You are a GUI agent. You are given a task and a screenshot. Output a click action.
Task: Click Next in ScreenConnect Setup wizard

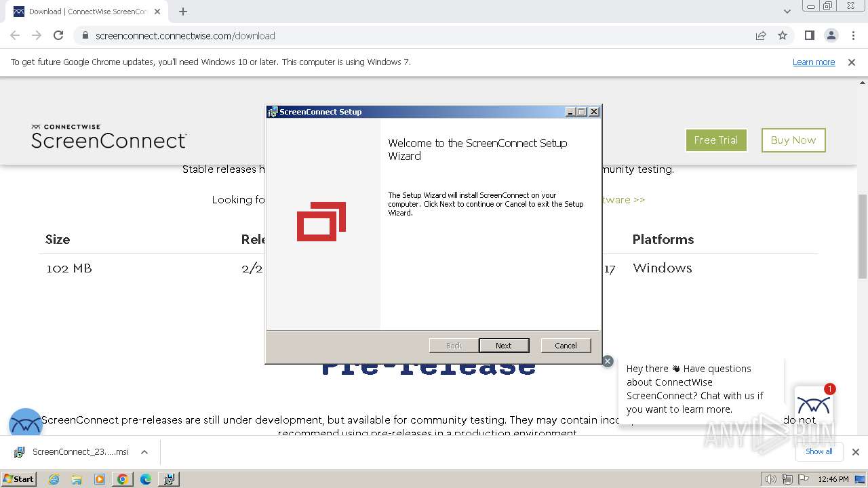[504, 345]
